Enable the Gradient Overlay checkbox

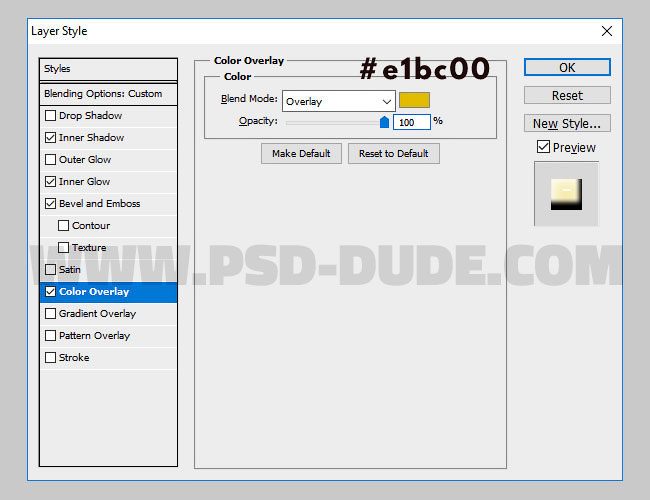pos(50,313)
